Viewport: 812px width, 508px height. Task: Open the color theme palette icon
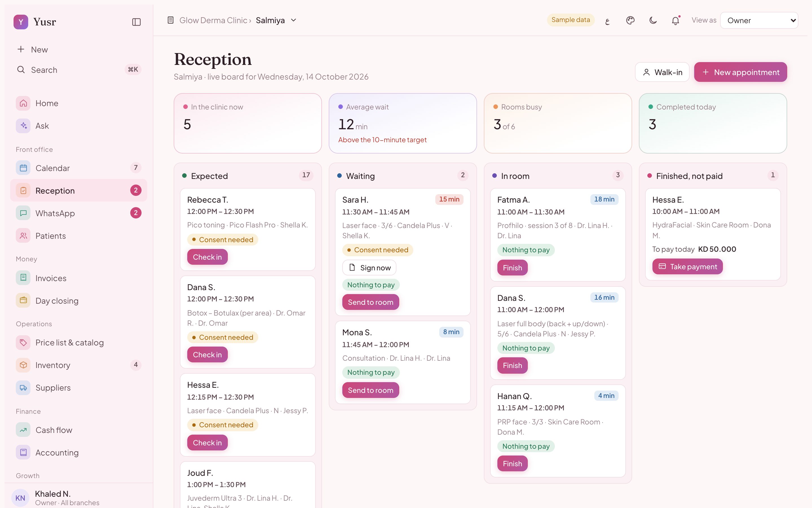(x=630, y=21)
